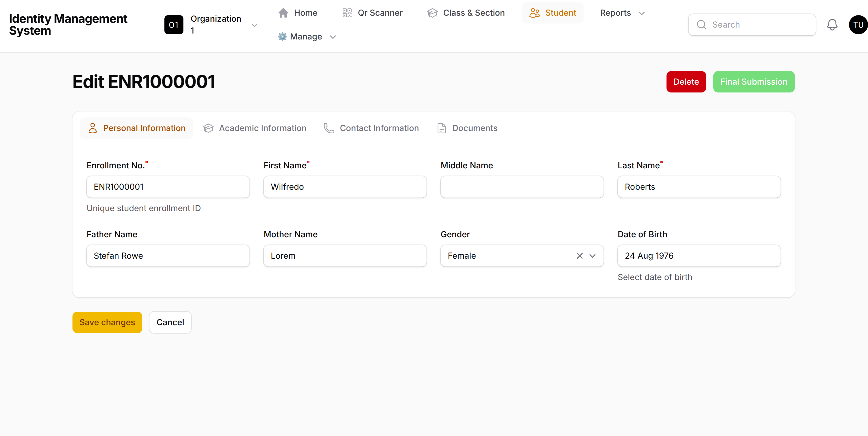Open the Gender dropdown chevron

[x=593, y=256]
